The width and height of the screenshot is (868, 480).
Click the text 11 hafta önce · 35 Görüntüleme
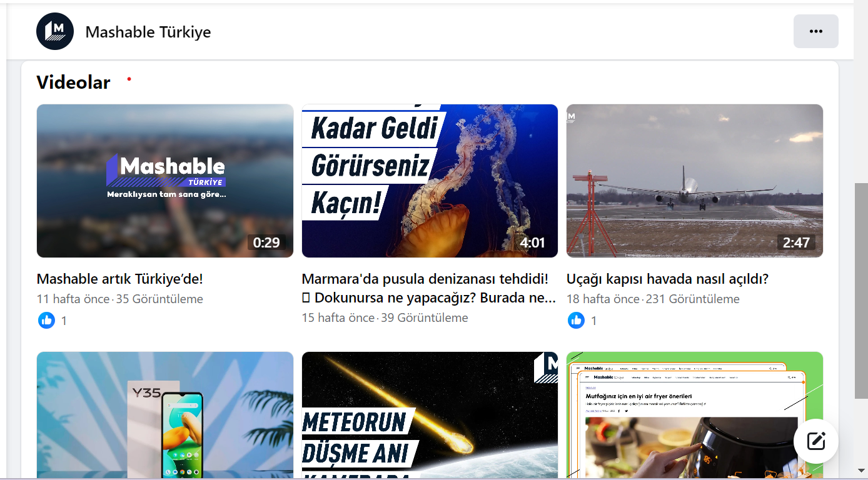(x=120, y=299)
